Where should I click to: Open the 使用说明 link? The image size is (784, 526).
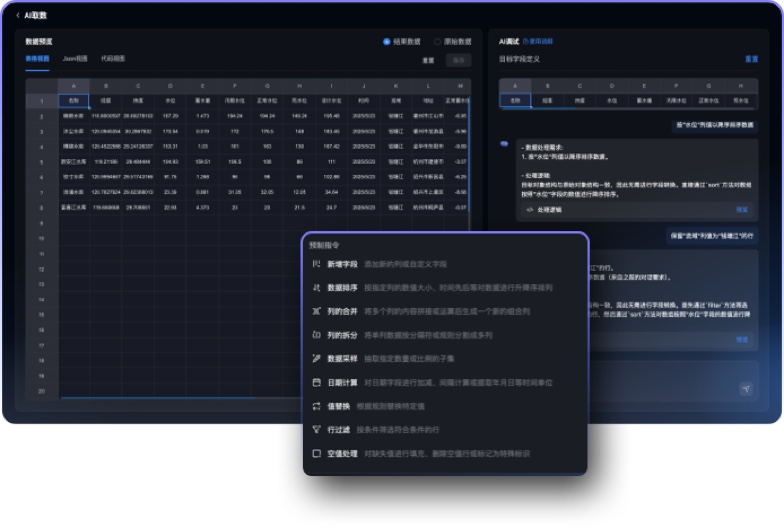tap(538, 42)
